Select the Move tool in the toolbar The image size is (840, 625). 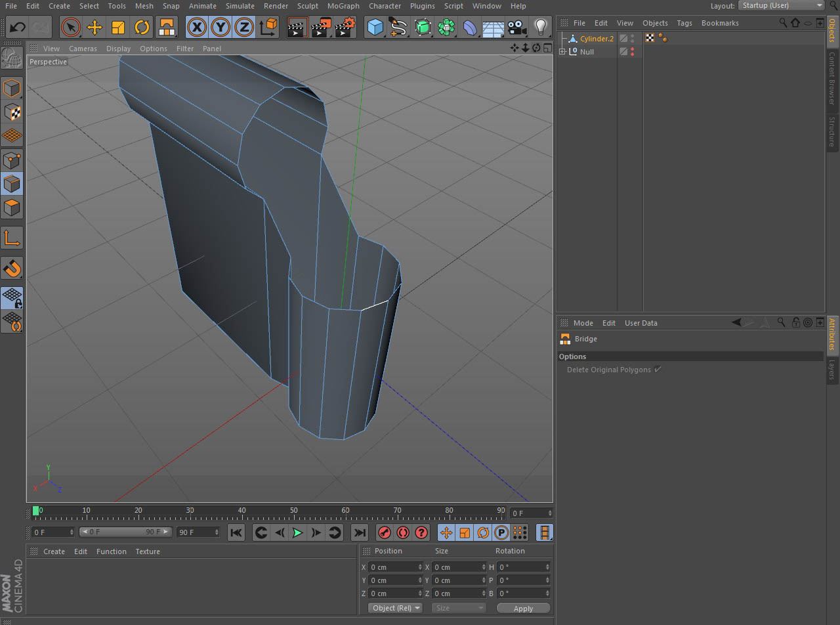[94, 27]
